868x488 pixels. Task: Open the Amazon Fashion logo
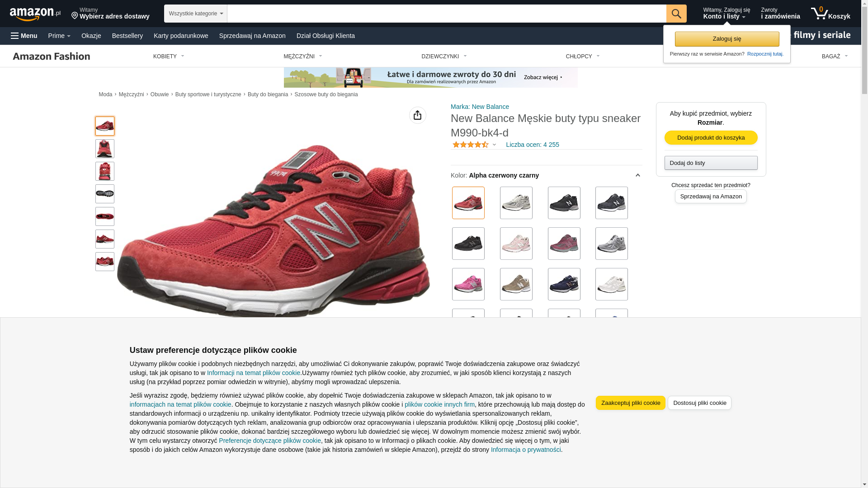52,56
